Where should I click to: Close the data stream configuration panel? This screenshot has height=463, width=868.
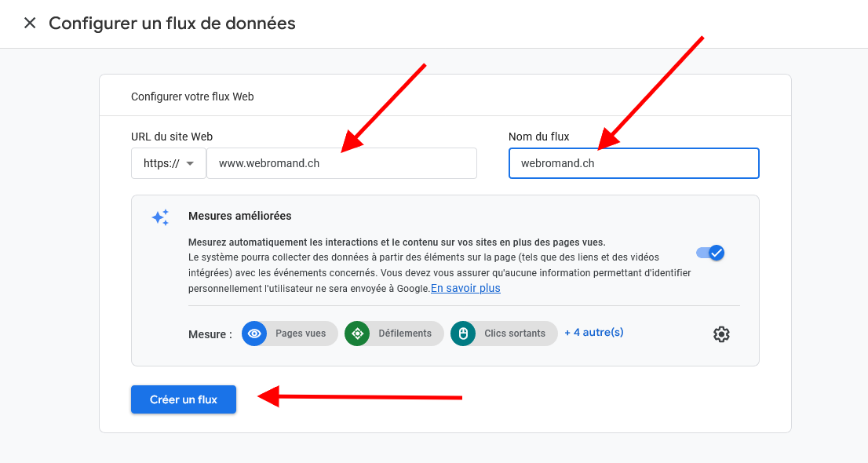[30, 23]
